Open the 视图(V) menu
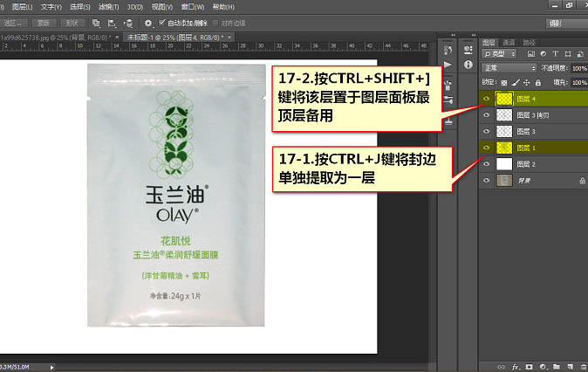This screenshot has width=588, height=372. point(162,7)
